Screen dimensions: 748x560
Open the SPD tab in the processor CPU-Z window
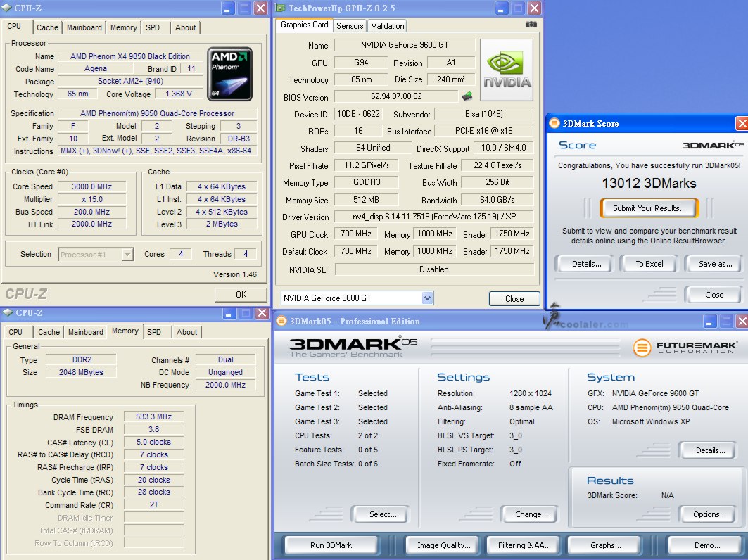153,27
